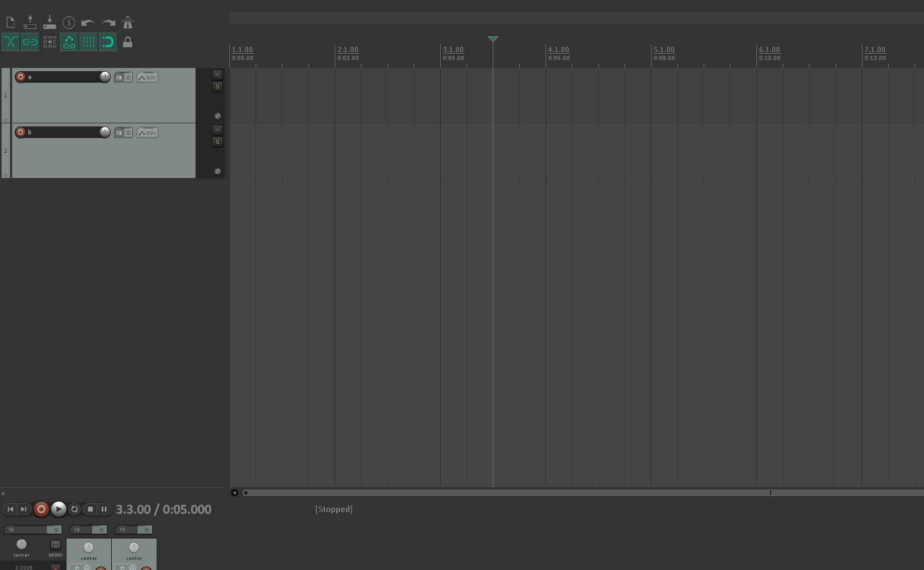This screenshot has height=570, width=924.
Task: Start recording from transport
Action: (41, 509)
